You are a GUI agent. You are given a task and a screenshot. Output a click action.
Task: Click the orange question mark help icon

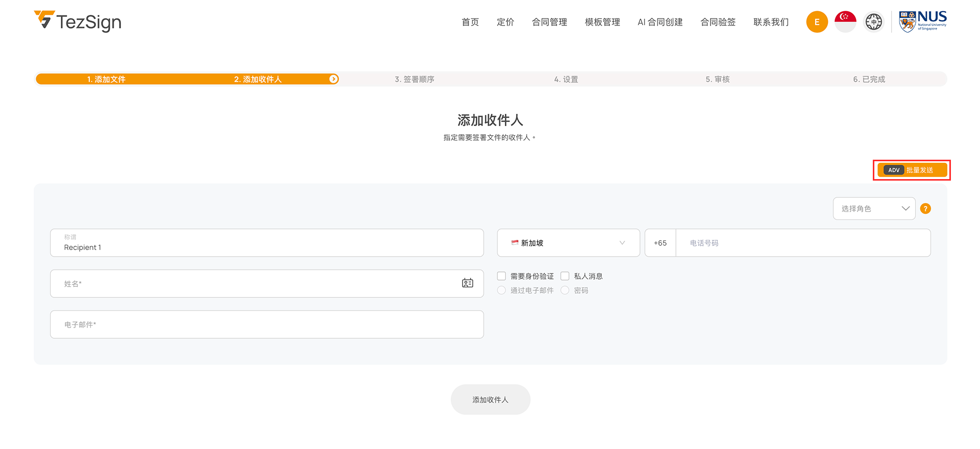coord(925,209)
